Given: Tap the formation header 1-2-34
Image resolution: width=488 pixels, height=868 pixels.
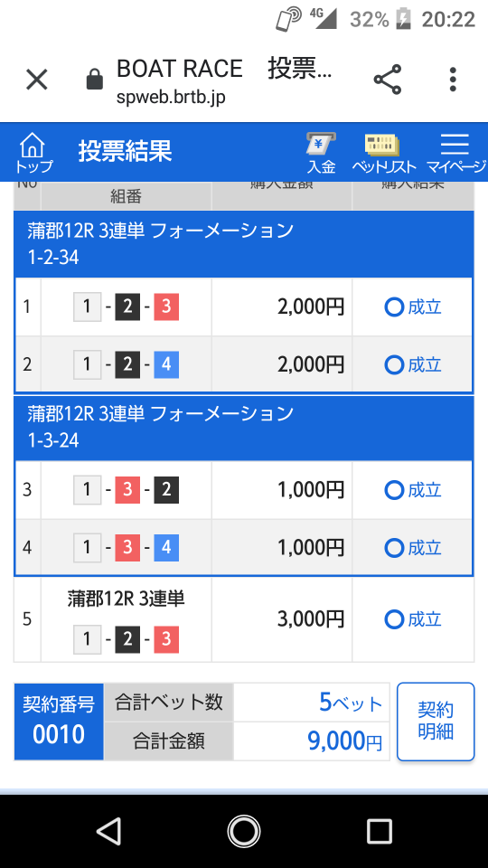Looking at the screenshot, I should pyautogui.click(x=243, y=244).
